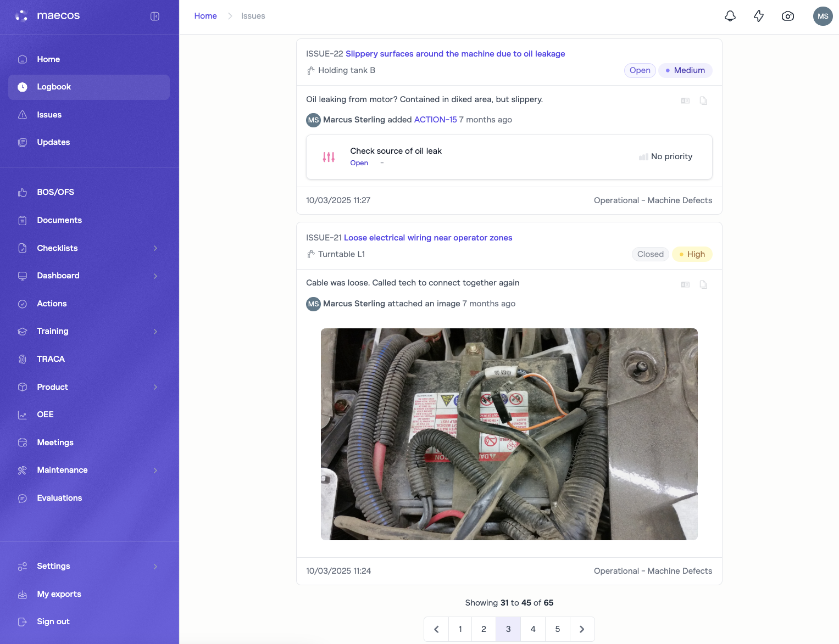Open TRACA from the sidebar
This screenshot has height=644, width=839.
coord(51,359)
